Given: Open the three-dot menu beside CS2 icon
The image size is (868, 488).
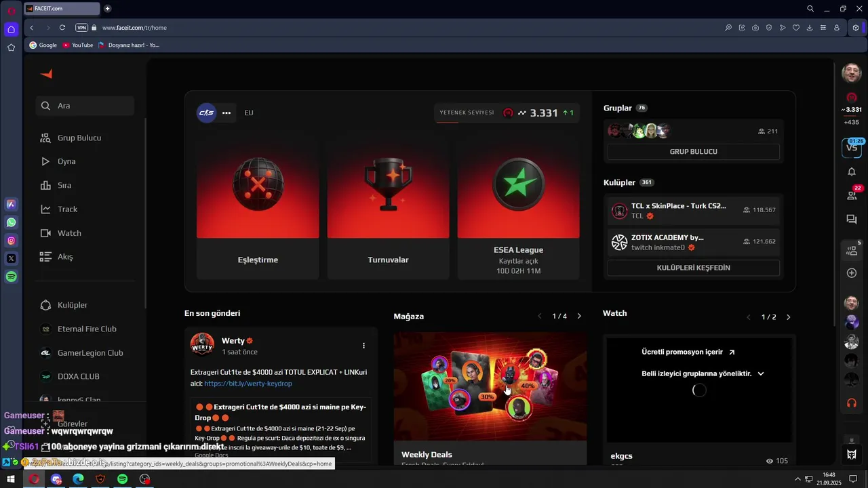Looking at the screenshot, I should (x=226, y=113).
